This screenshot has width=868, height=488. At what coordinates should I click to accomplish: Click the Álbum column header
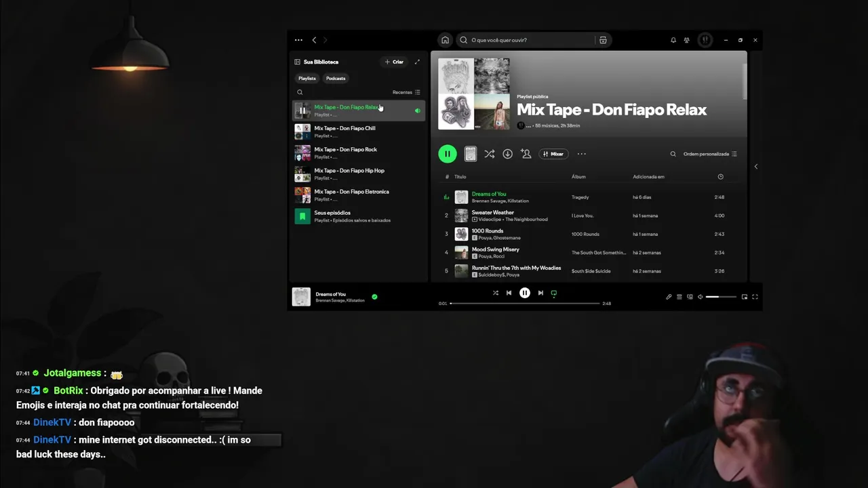[x=578, y=177]
